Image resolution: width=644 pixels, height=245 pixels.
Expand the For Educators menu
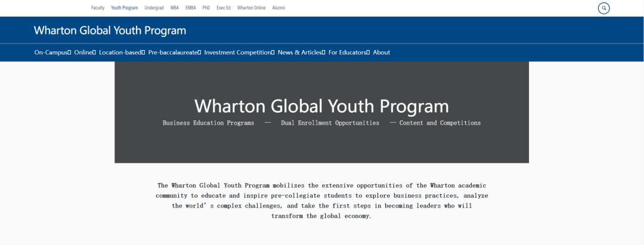click(349, 52)
